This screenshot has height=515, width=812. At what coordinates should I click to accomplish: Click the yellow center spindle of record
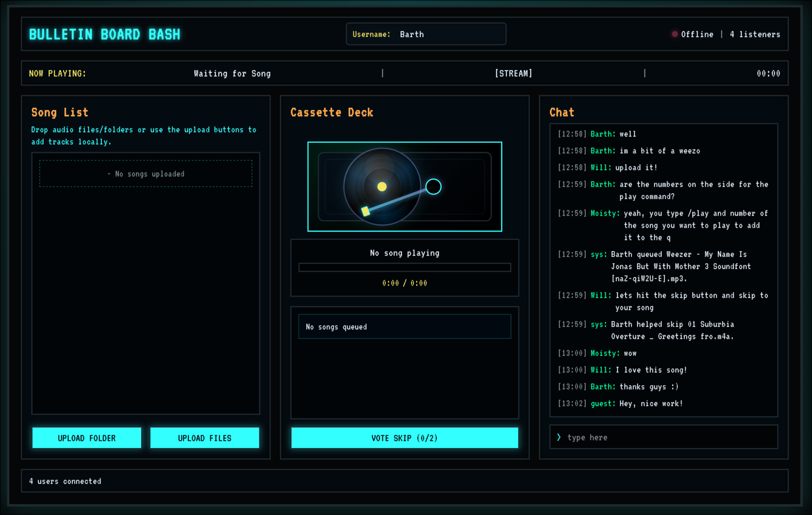tap(382, 187)
